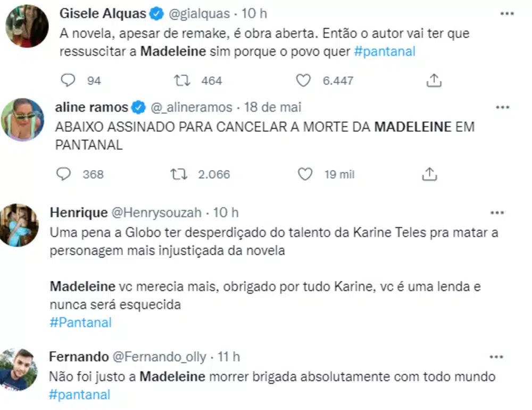Click aline ramos' avatar

tap(22, 120)
